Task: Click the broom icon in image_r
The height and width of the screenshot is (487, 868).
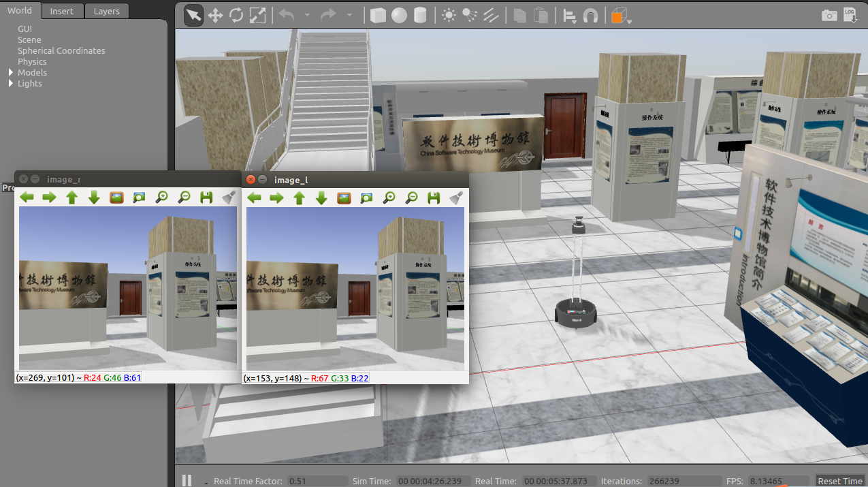Action: [x=229, y=198]
